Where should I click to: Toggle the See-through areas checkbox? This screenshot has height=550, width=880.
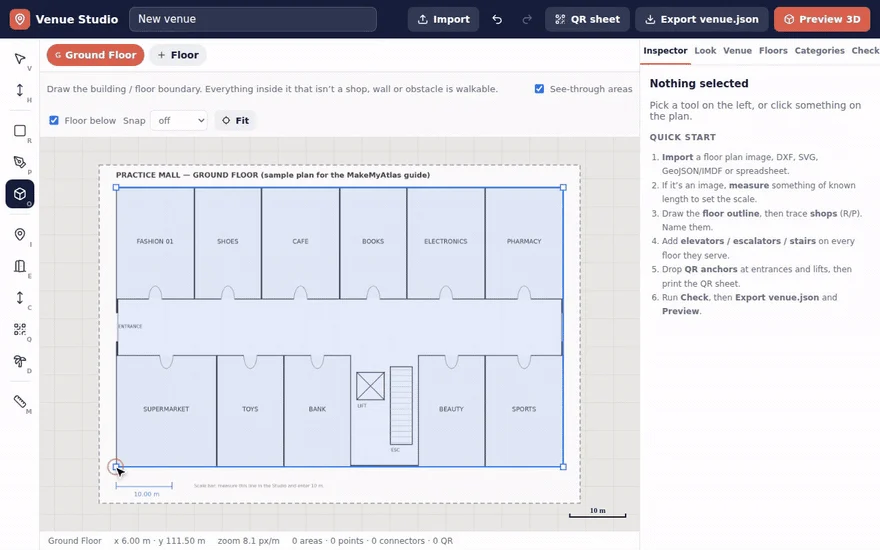coord(539,89)
